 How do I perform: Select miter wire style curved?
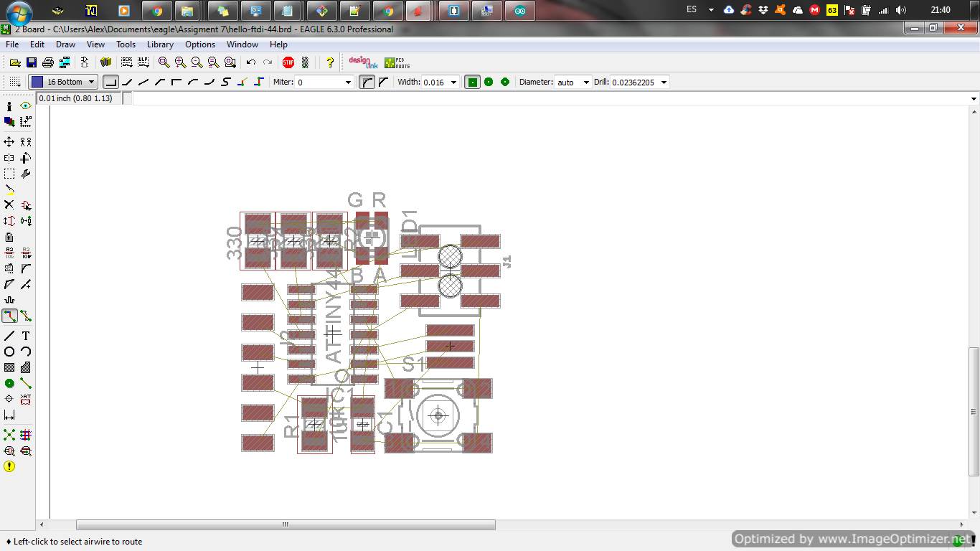coord(367,82)
